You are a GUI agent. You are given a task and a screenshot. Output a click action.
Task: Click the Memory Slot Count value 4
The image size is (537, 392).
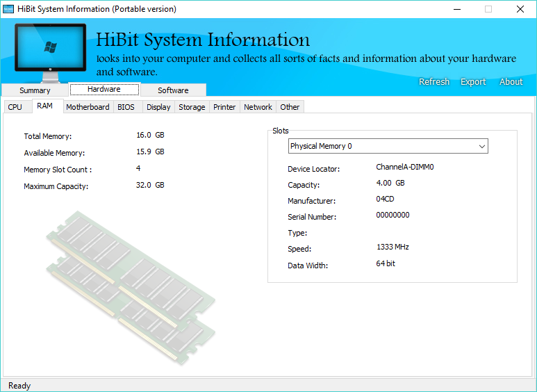(x=138, y=168)
